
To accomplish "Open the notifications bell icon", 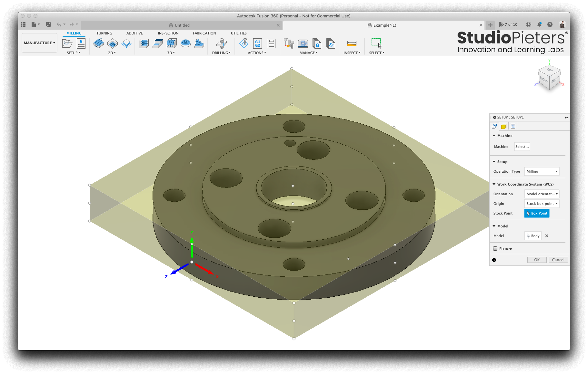I will pos(539,24).
